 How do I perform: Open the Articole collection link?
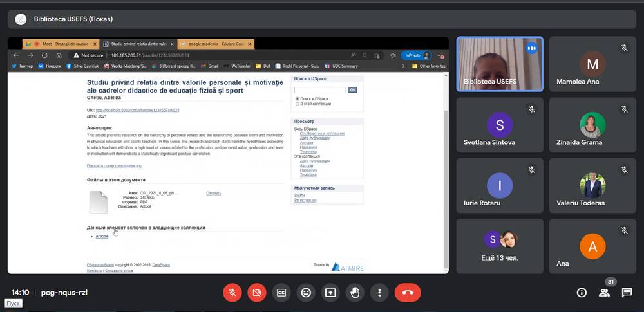coord(102,237)
